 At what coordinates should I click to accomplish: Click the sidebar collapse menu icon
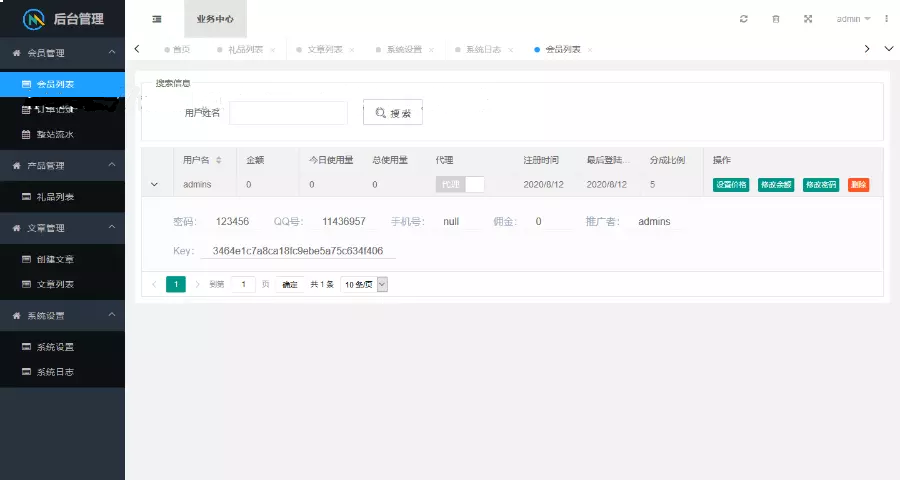click(157, 19)
